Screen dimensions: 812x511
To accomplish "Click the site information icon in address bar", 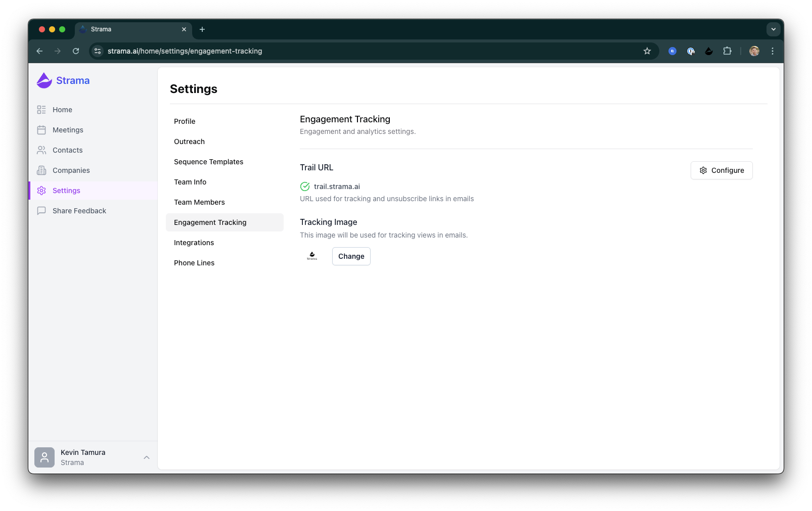I will pyautogui.click(x=98, y=51).
